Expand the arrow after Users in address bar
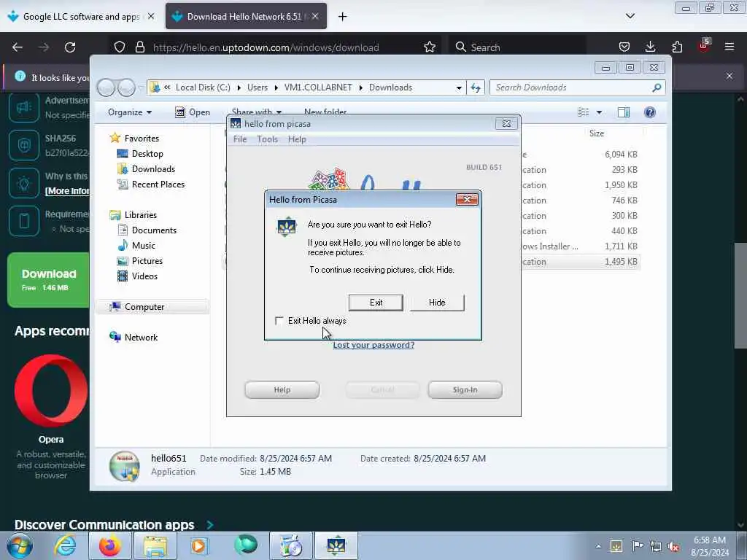The image size is (747, 560). [x=276, y=87]
